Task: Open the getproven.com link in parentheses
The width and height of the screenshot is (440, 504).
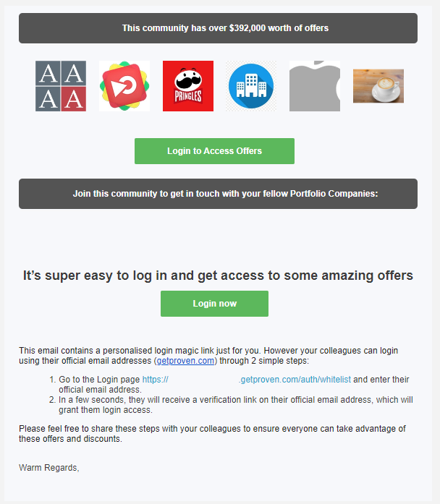Action: 185,361
